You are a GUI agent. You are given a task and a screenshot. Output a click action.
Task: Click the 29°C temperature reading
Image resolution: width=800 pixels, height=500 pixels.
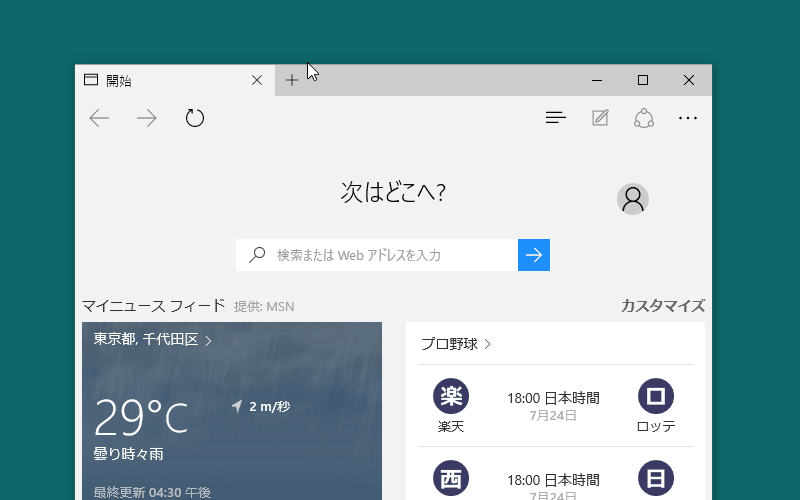(141, 417)
